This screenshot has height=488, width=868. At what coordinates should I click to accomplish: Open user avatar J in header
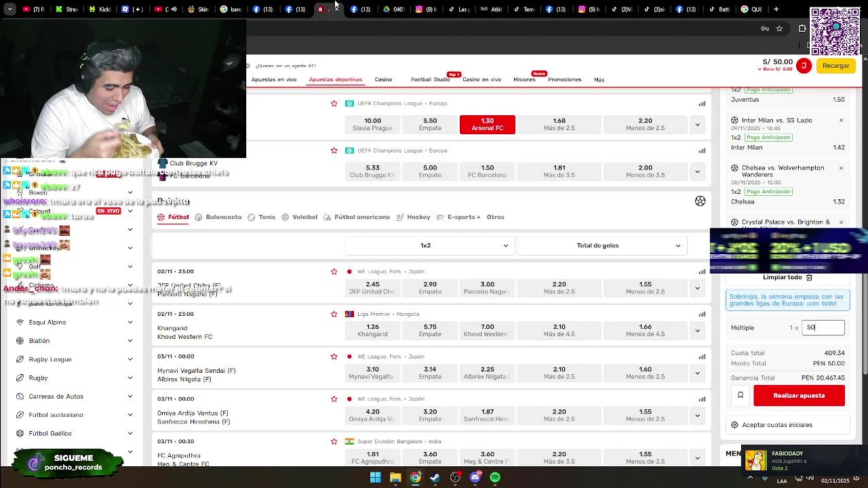coord(804,66)
